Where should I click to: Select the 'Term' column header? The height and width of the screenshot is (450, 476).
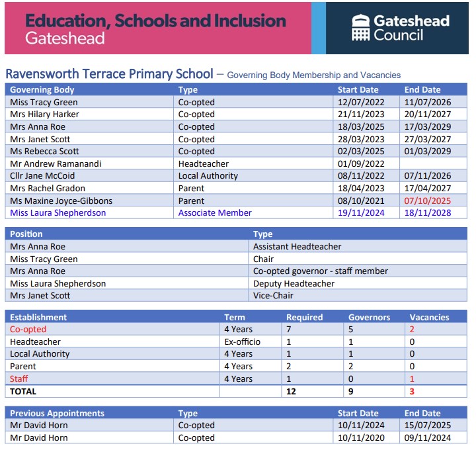tap(234, 317)
